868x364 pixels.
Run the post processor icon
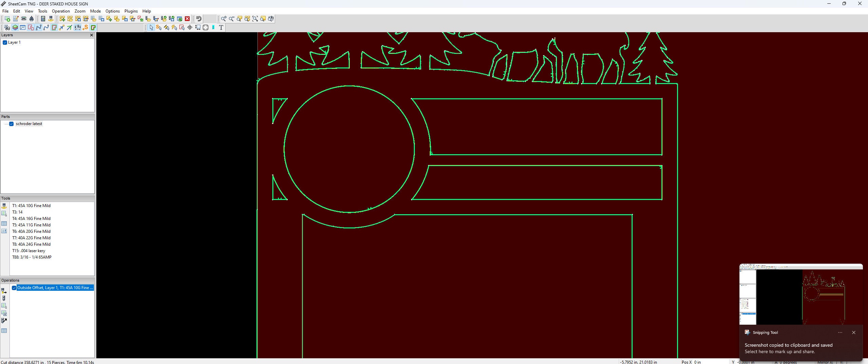pos(7,19)
